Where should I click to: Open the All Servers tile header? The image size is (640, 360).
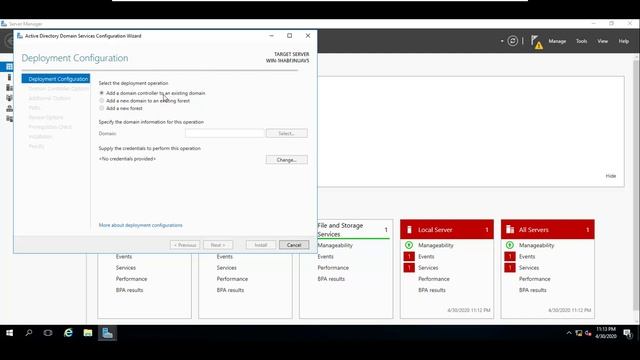(548, 230)
